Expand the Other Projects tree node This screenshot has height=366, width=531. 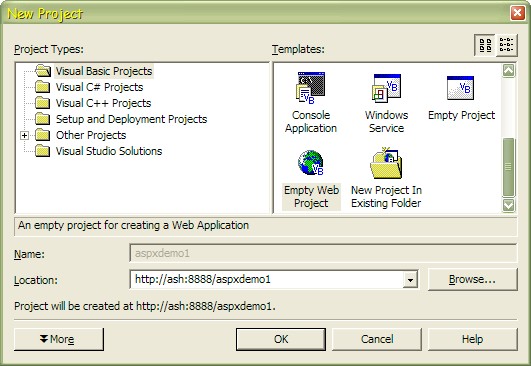point(24,135)
